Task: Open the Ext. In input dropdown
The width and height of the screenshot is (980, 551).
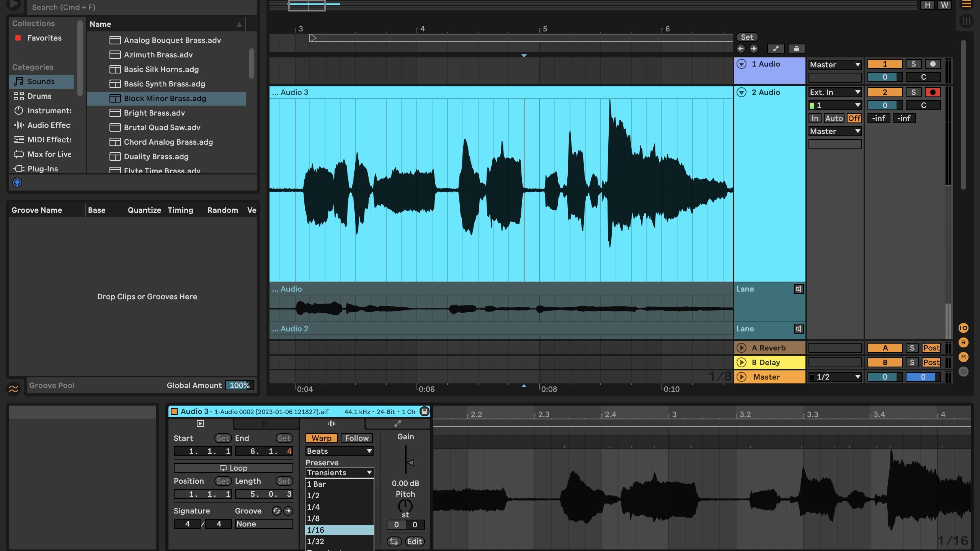Action: click(x=835, y=92)
